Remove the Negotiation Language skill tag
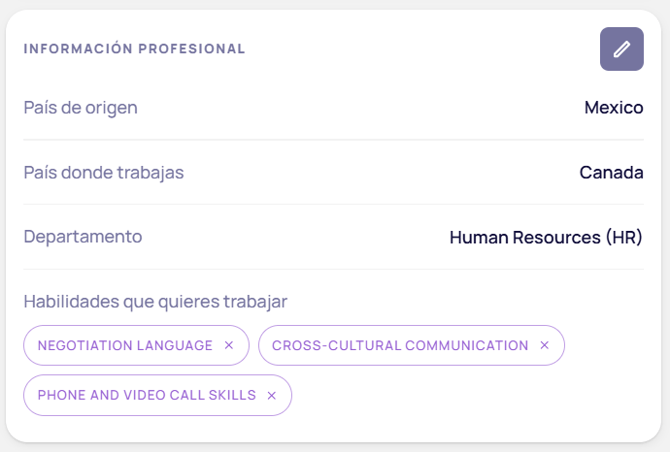This screenshot has width=670, height=452. pyautogui.click(x=229, y=345)
